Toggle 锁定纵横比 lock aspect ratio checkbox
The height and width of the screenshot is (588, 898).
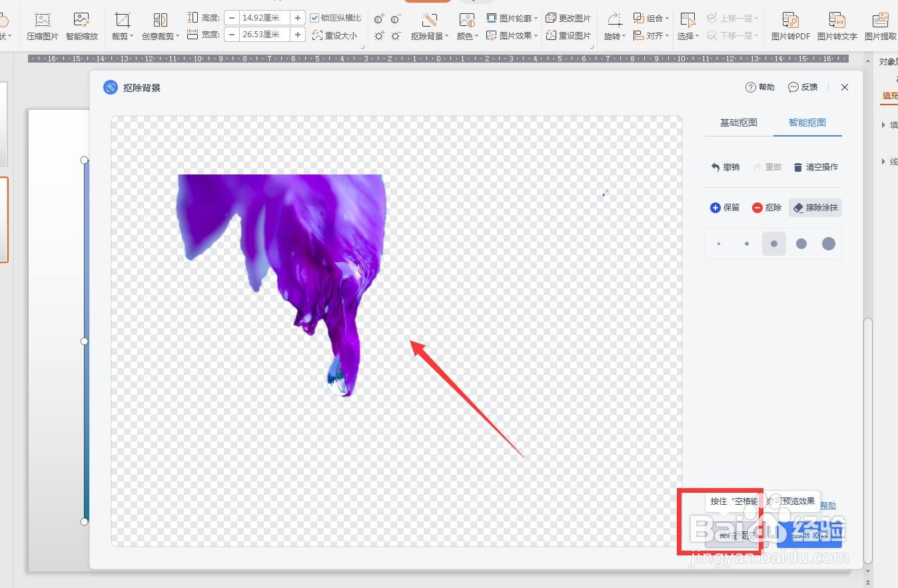click(315, 18)
